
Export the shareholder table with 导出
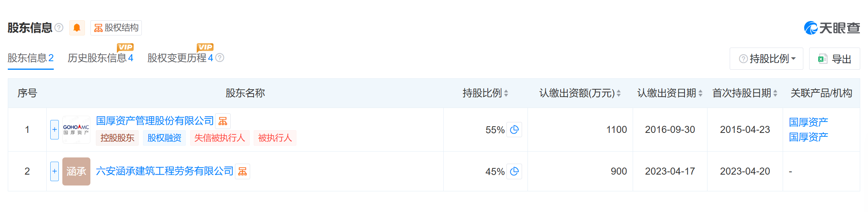tap(834, 59)
